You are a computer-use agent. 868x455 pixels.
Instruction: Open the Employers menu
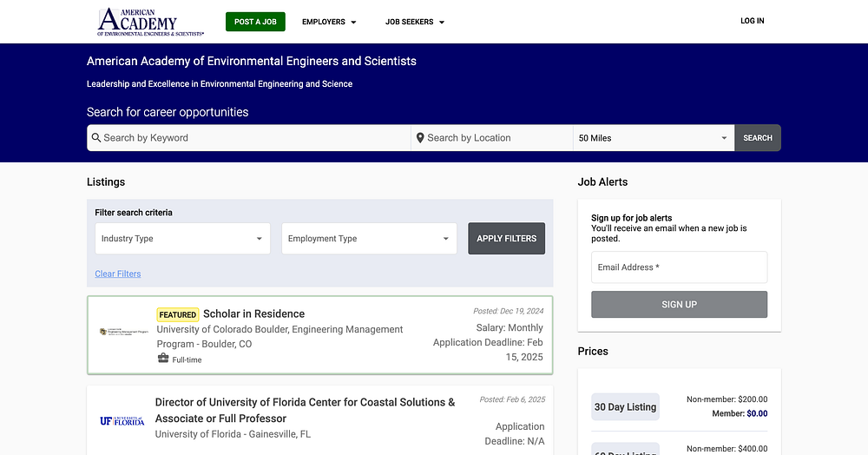coord(329,22)
